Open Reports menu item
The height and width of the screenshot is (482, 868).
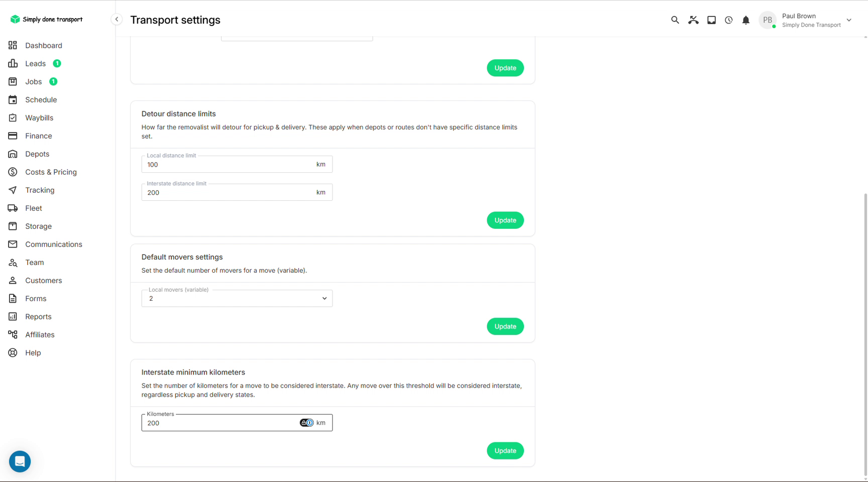click(38, 316)
